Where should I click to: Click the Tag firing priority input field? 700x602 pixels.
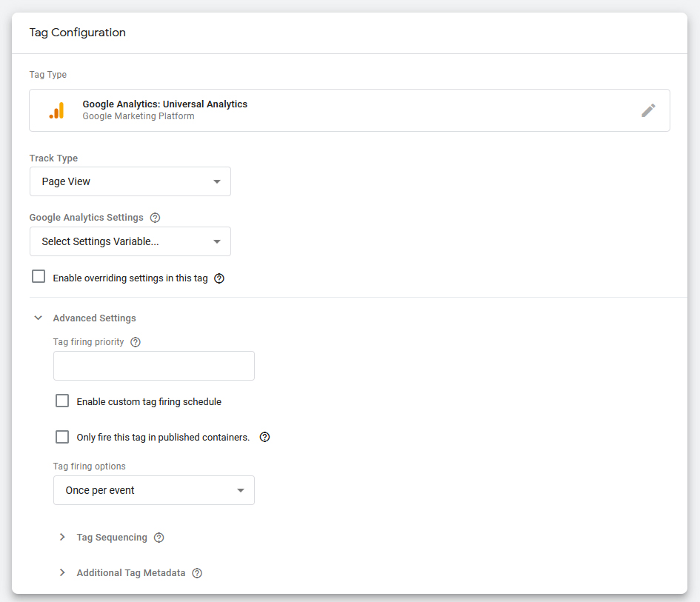pos(154,366)
